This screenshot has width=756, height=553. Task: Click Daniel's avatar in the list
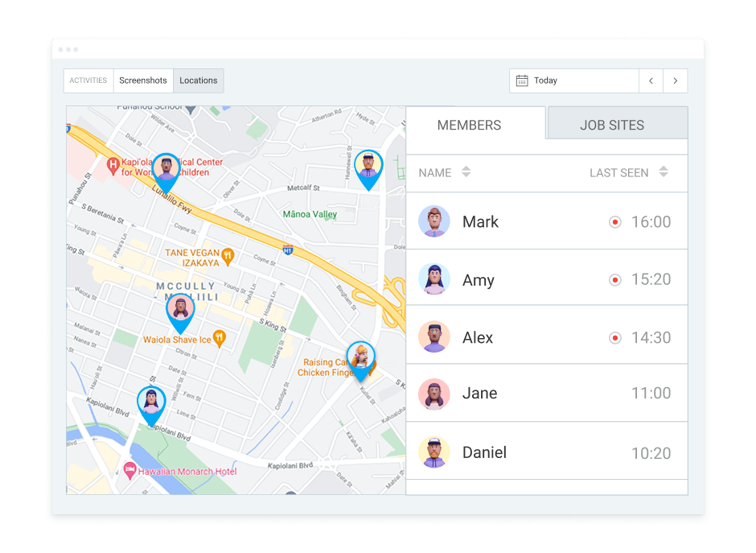[x=434, y=452]
